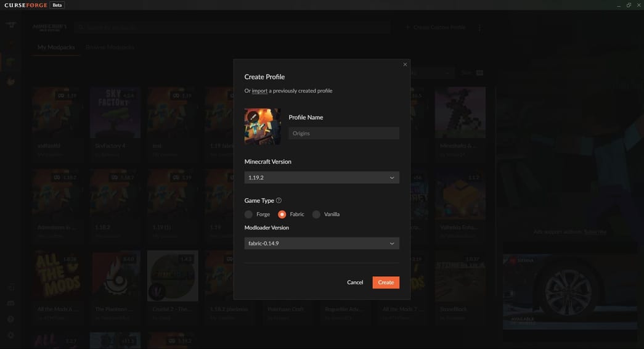Click the three-dot menu beside Create Custom Profile
This screenshot has height=349, width=644.
[479, 28]
